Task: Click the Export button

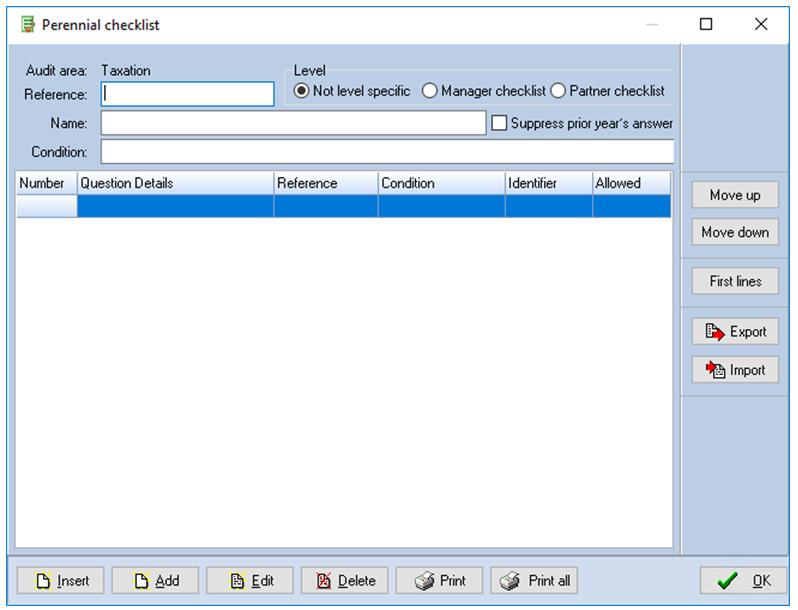Action: point(735,332)
